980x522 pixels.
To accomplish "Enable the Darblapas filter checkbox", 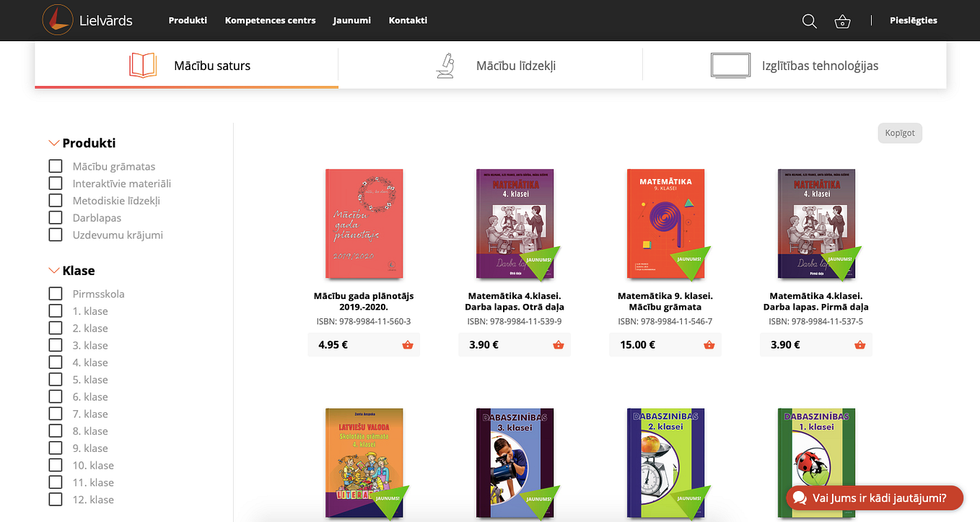I will (x=56, y=217).
